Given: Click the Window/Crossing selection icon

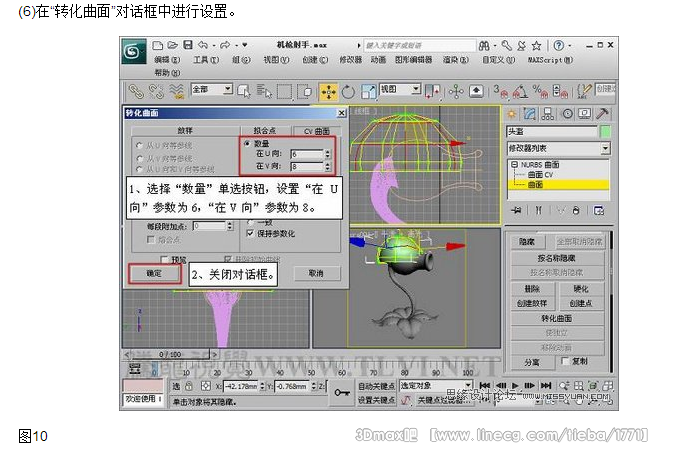Looking at the screenshot, I should [306, 92].
